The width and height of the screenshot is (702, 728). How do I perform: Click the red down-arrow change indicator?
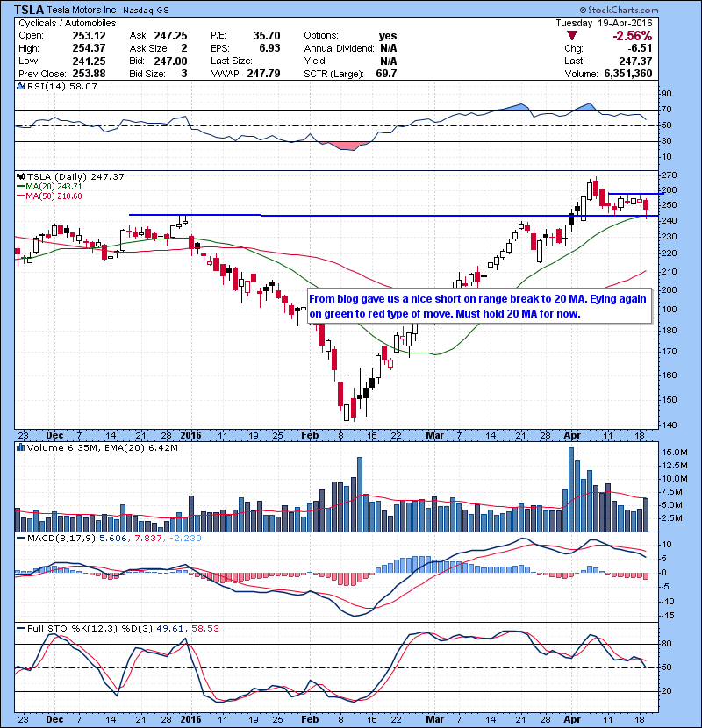tap(572, 36)
